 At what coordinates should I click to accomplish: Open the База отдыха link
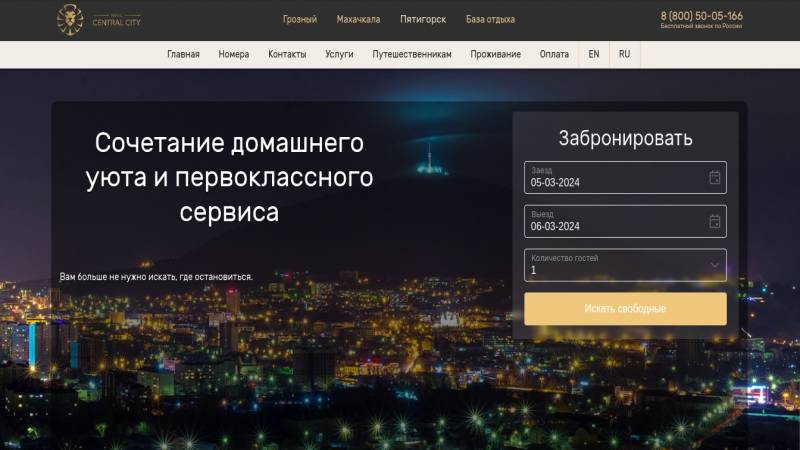point(490,19)
